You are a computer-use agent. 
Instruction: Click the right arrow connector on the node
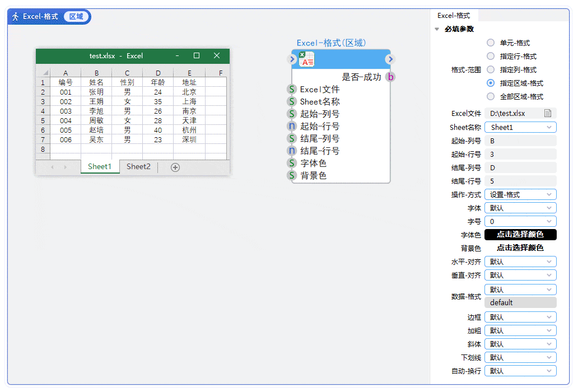390,58
